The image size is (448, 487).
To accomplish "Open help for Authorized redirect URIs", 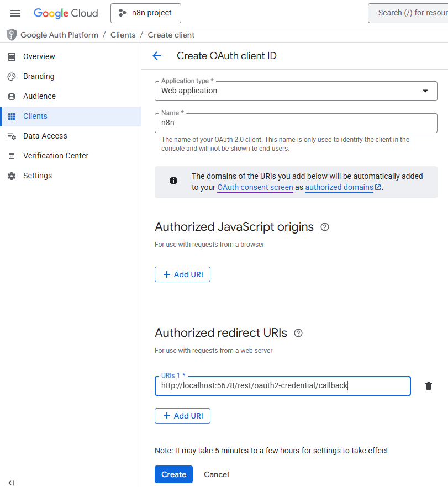I will point(298,333).
